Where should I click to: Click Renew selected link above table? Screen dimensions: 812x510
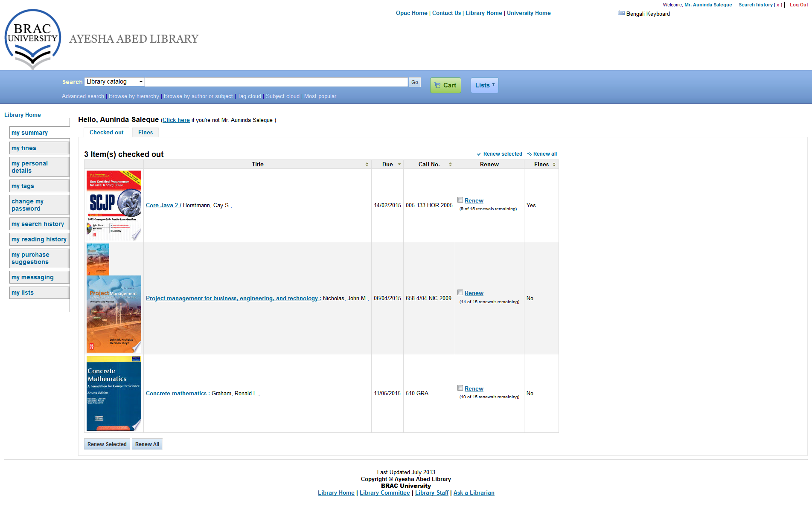coord(503,154)
